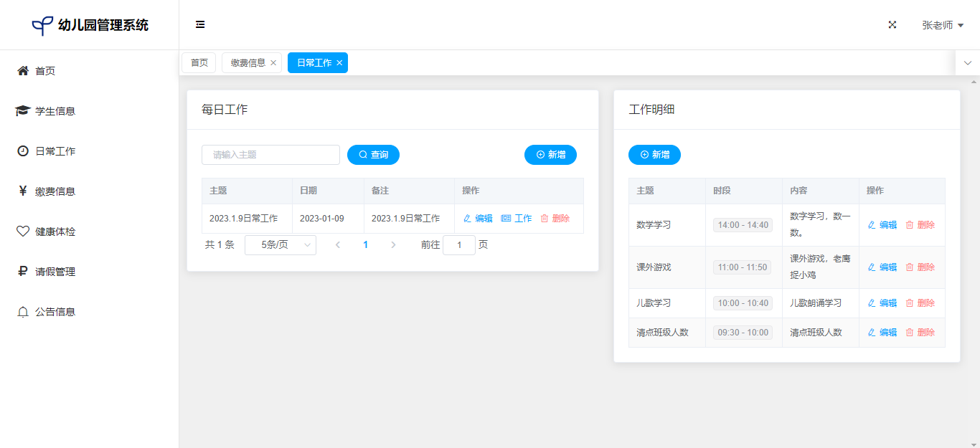Click the 查询 search button
This screenshot has width=980, height=448.
click(373, 155)
